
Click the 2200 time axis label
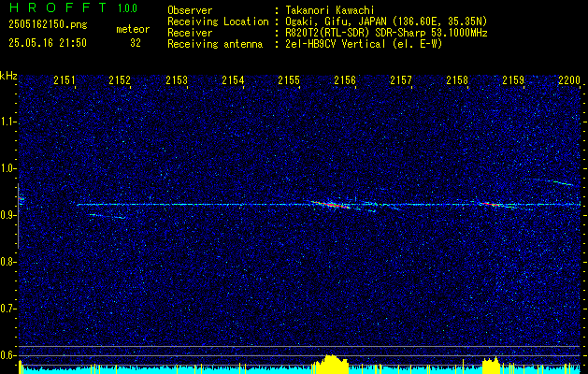(x=569, y=79)
